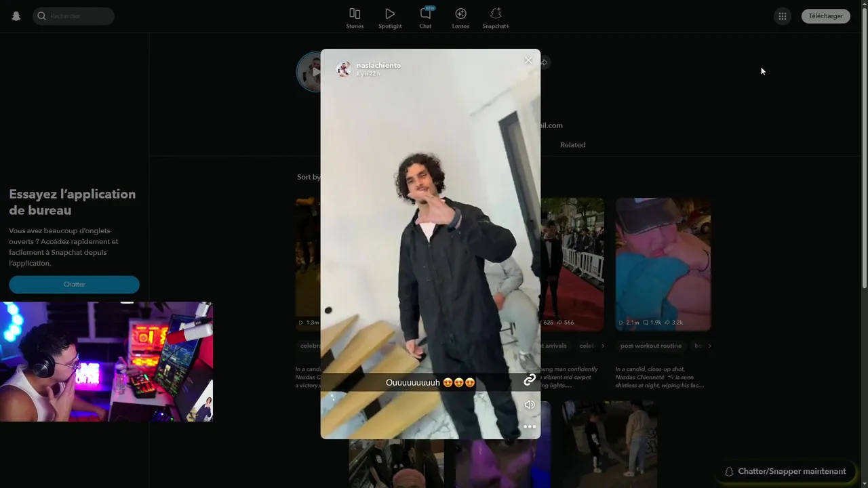This screenshot has height=488, width=868.
Task: Focus the Rechercher search field
Action: tap(73, 16)
